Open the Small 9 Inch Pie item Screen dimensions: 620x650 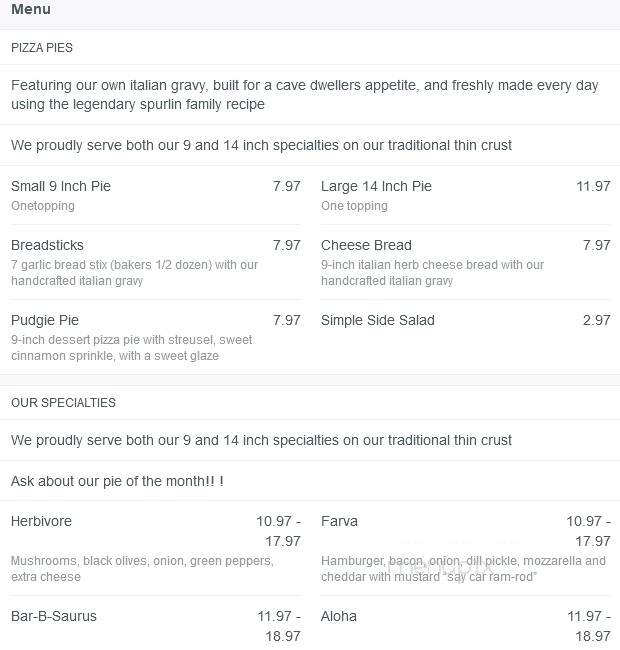[61, 186]
